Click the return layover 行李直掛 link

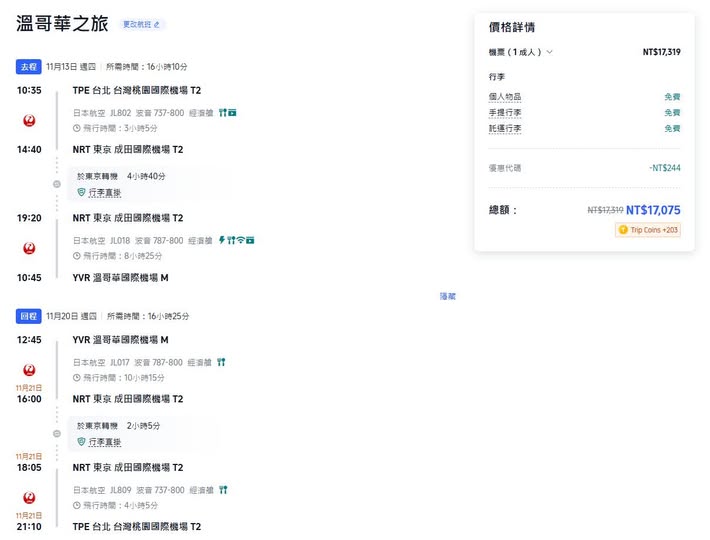(104, 441)
